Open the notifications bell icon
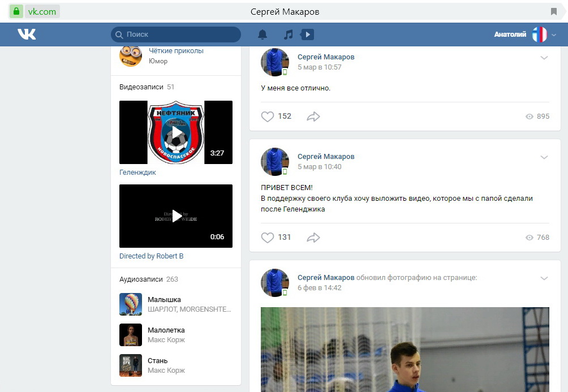Screen dimensions: 568x392 click(263, 35)
